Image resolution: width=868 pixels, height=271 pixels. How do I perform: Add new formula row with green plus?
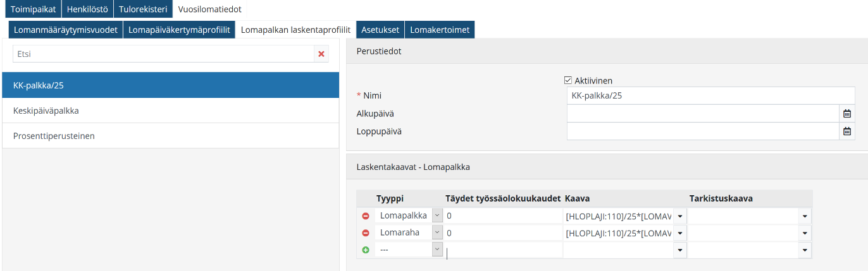(365, 250)
